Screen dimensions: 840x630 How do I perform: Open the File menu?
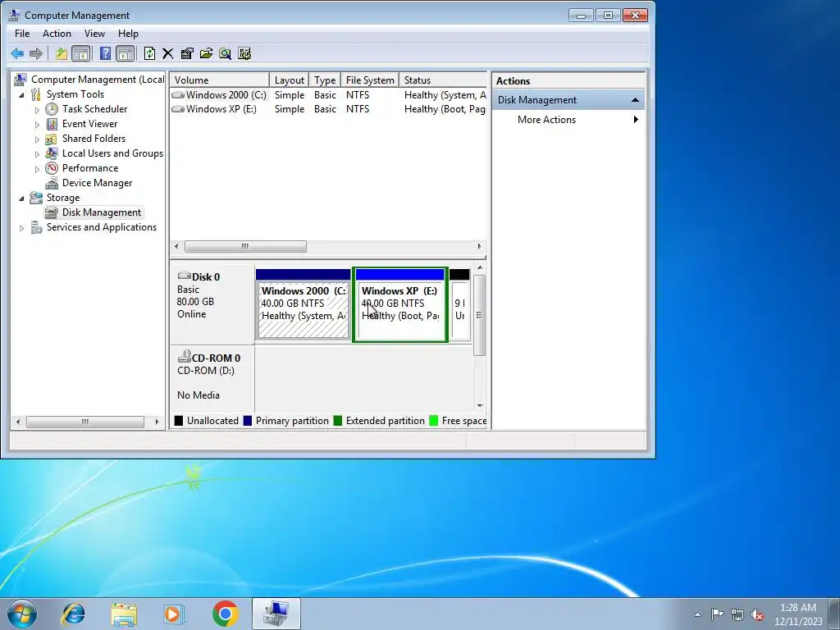(x=22, y=33)
